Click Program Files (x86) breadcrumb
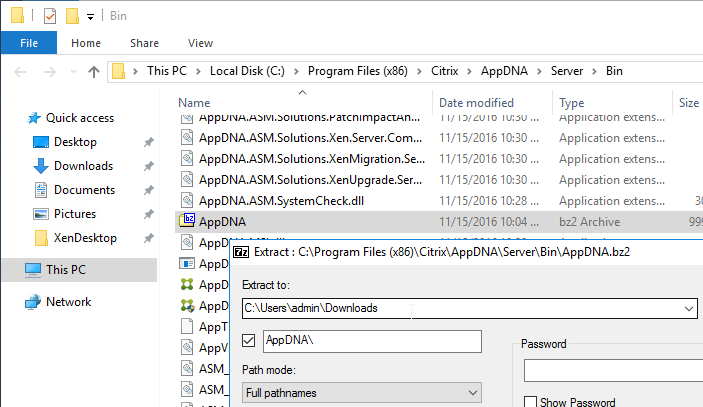 coord(357,71)
